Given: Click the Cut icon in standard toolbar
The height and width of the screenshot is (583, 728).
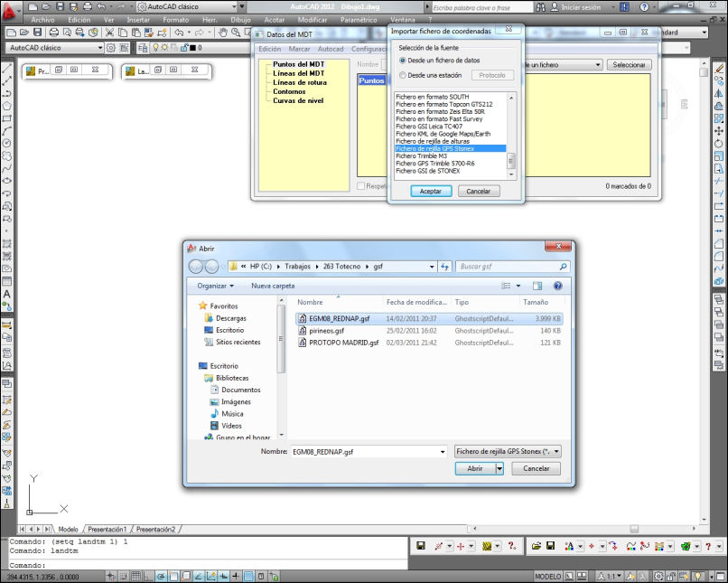Looking at the screenshot, I should pyautogui.click(x=109, y=33).
